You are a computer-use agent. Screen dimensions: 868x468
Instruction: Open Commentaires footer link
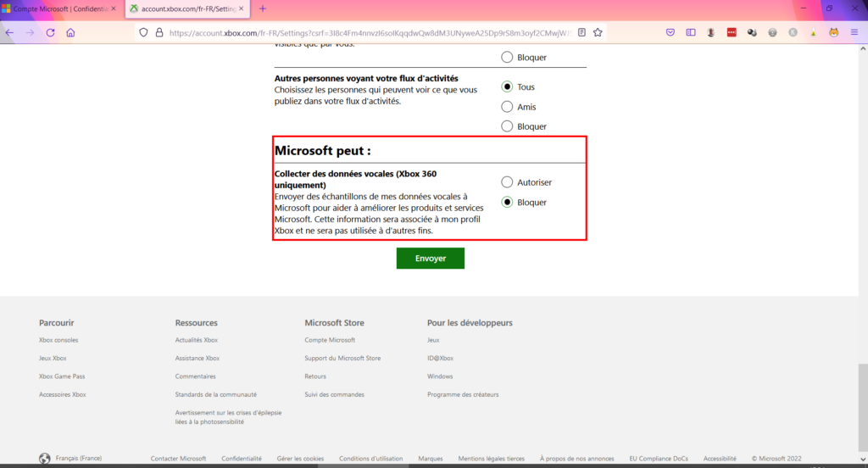point(196,376)
